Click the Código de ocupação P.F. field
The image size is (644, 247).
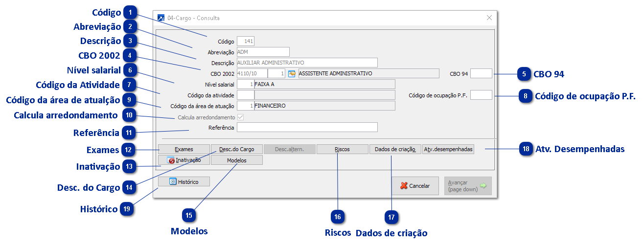point(482,95)
